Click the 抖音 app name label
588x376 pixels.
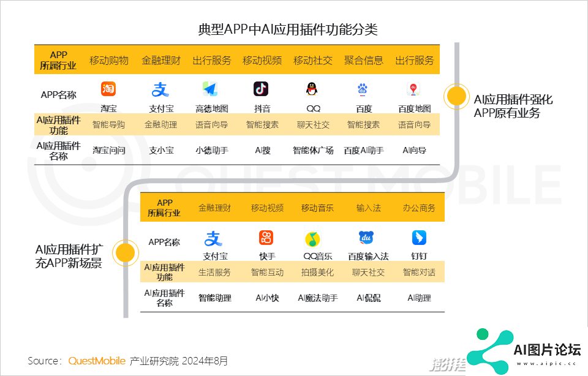pyautogui.click(x=262, y=109)
